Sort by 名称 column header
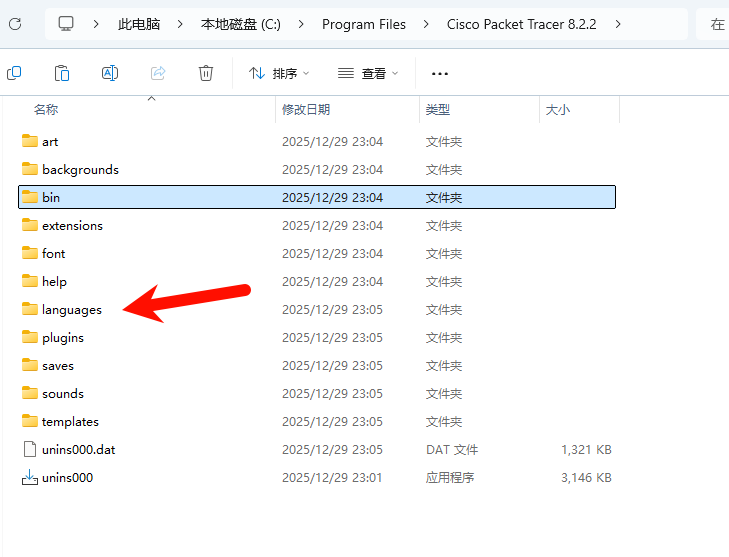The image size is (729, 557). pyautogui.click(x=46, y=110)
